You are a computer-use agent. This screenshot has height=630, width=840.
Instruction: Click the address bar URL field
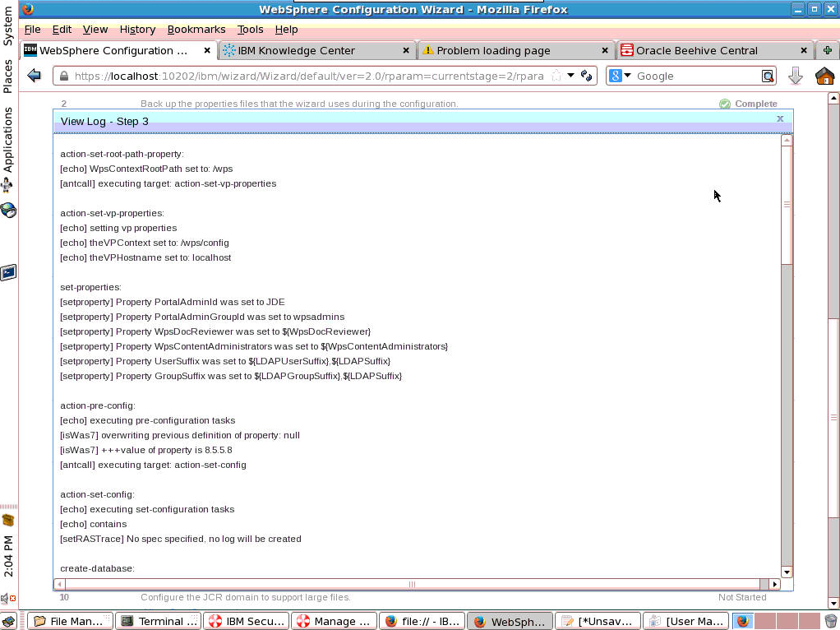[308, 76]
